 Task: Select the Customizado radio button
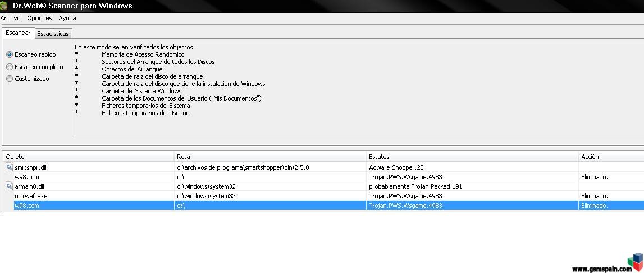tap(10, 79)
